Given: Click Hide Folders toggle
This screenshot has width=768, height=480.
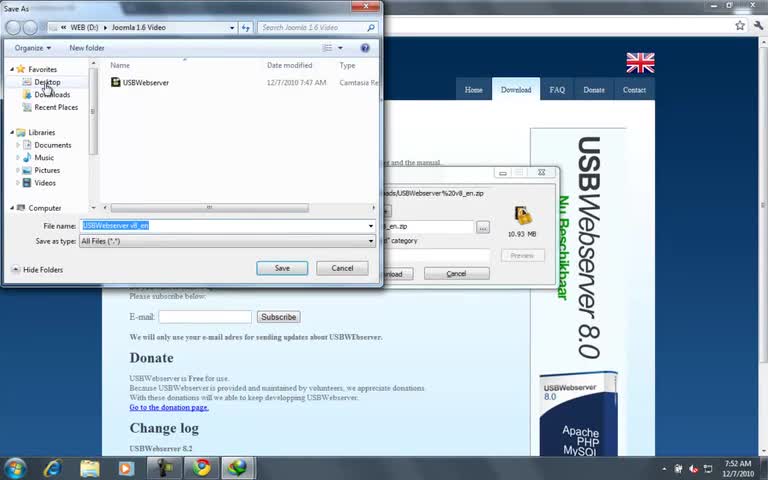Looking at the screenshot, I should [37, 270].
